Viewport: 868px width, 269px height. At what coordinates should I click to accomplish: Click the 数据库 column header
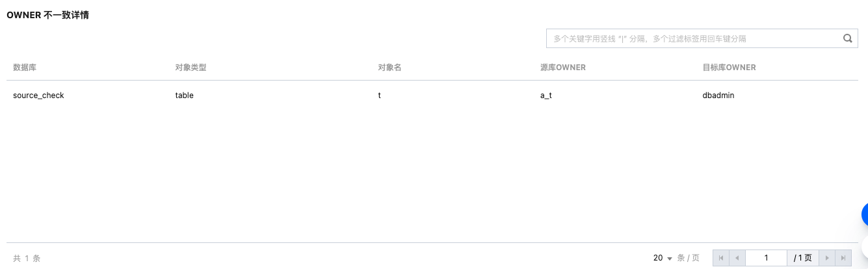[x=25, y=68]
